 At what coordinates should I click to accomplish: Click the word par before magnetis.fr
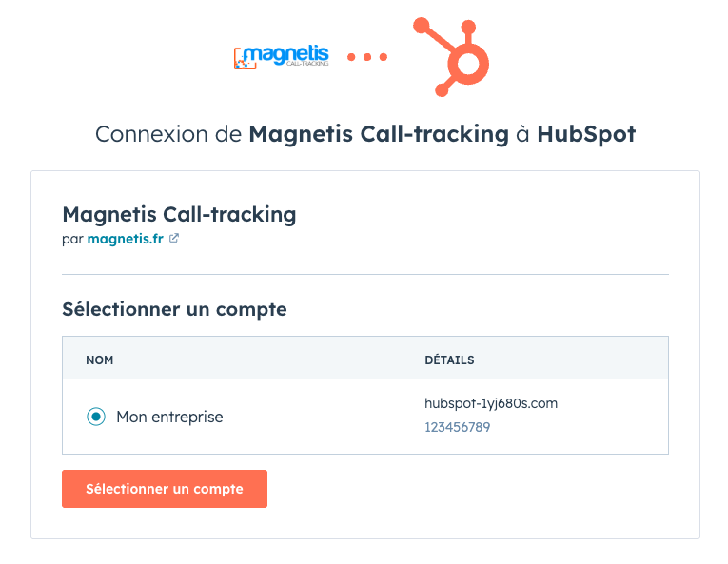pyautogui.click(x=72, y=240)
